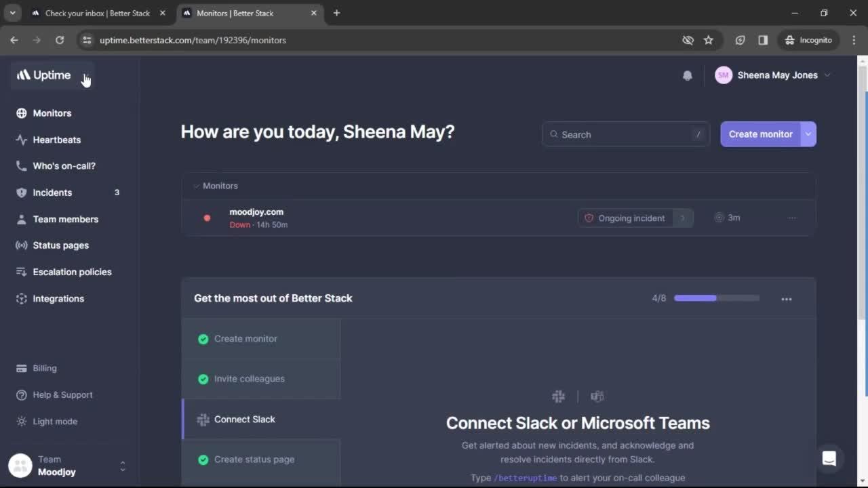Go back using browser back arrow
Screen dimensions: 868x488
14,40
